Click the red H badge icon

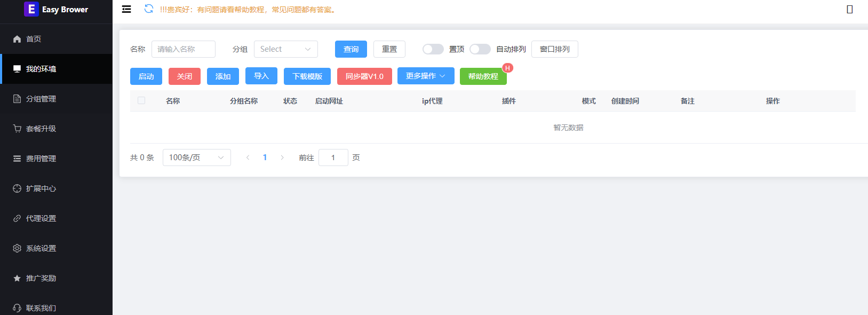[507, 68]
